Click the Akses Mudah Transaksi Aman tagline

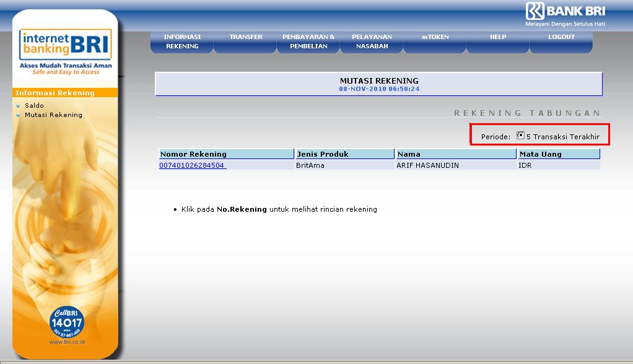66,66
